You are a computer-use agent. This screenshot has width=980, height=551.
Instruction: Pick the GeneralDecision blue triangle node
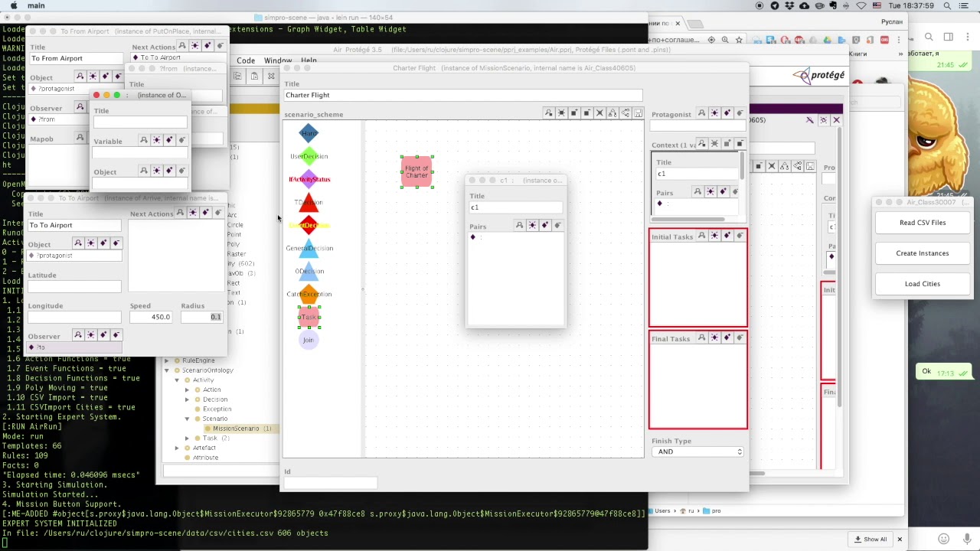tap(309, 248)
